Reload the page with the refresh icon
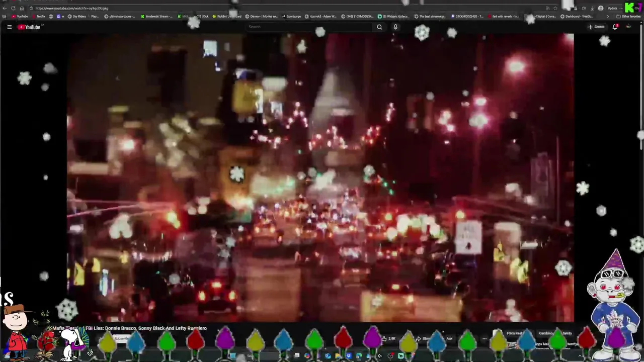Viewport: 644px width, 362px height. coord(13,8)
